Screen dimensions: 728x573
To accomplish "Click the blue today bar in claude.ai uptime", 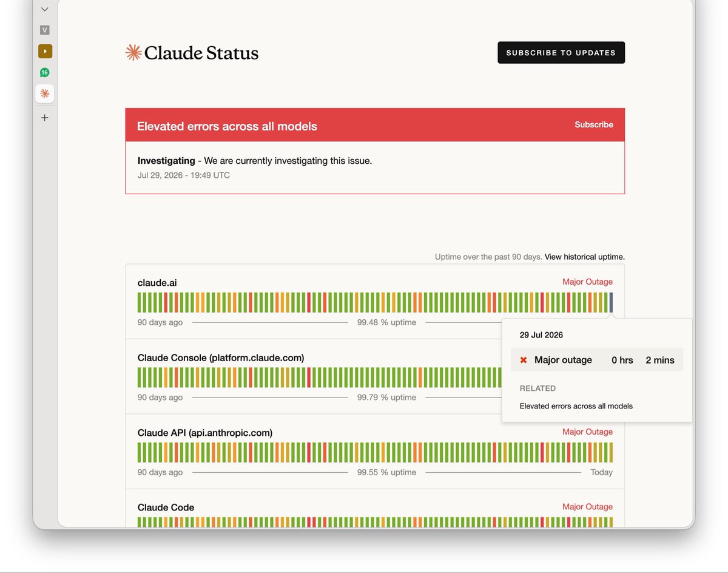I will coord(611,302).
